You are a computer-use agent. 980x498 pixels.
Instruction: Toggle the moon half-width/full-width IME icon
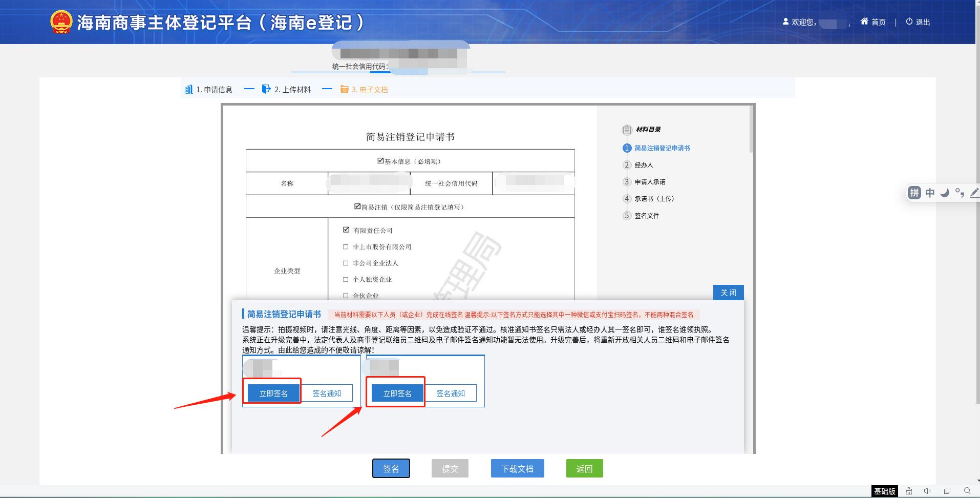pyautogui.click(x=945, y=193)
